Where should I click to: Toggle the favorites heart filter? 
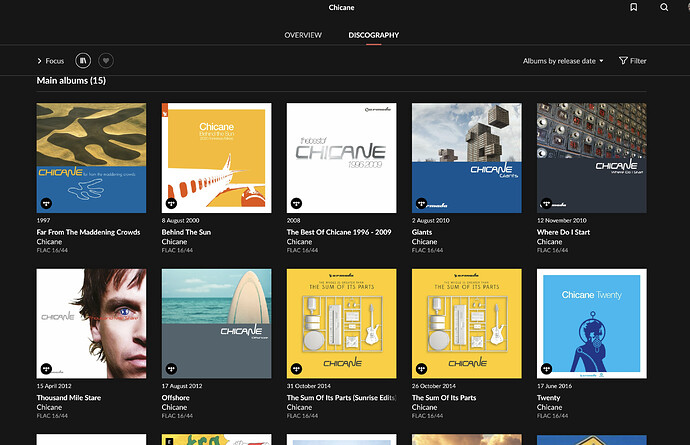pos(106,61)
